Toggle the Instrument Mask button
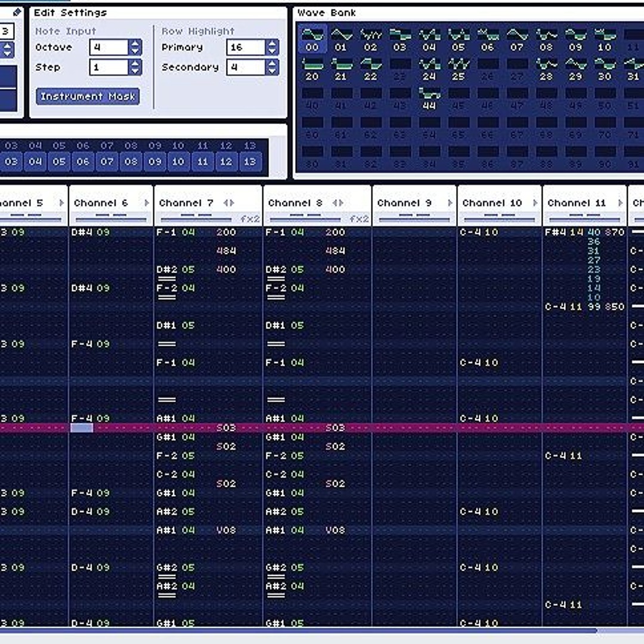Image resolution: width=644 pixels, height=644 pixels. pyautogui.click(x=88, y=97)
